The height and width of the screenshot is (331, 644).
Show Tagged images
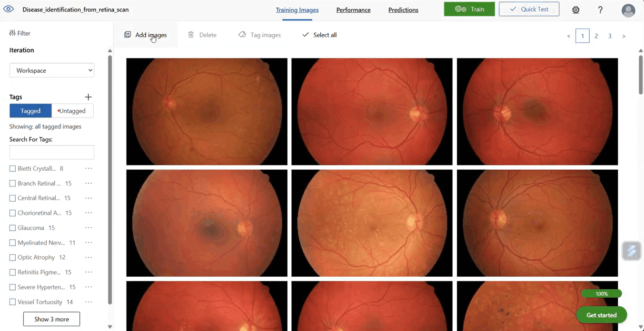coord(30,111)
